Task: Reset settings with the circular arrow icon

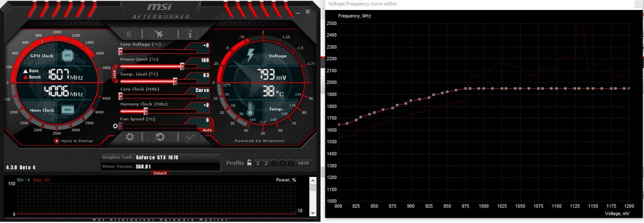Action: point(160,137)
